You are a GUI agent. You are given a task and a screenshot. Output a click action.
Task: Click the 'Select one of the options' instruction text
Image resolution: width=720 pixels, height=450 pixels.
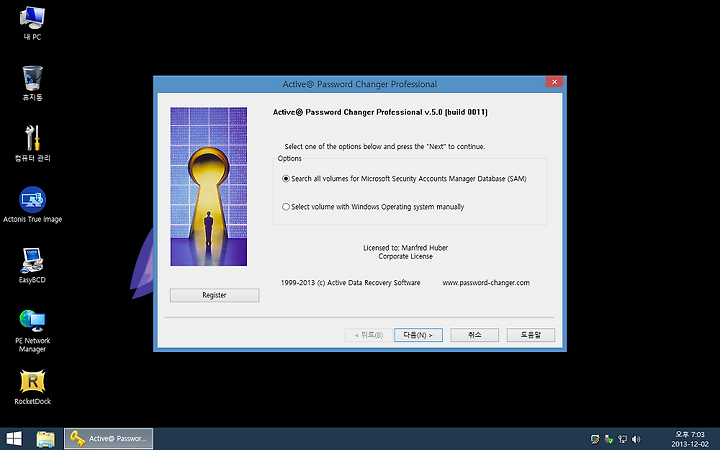pyautogui.click(x=385, y=146)
